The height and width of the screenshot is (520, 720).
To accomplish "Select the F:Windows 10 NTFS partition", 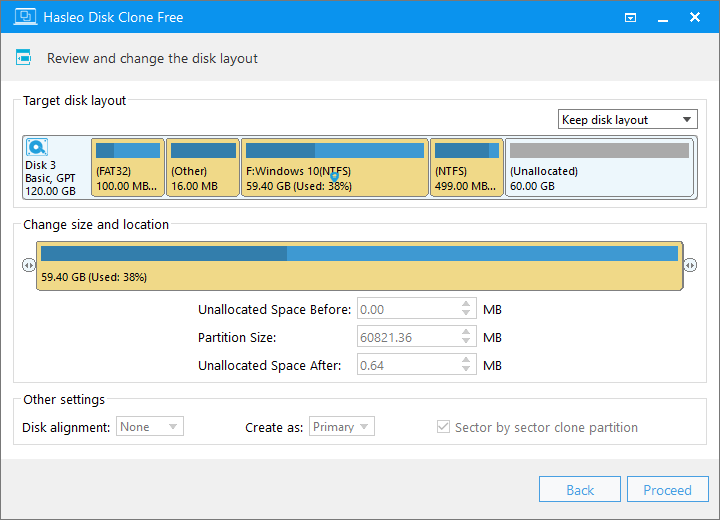I will pyautogui.click(x=334, y=168).
